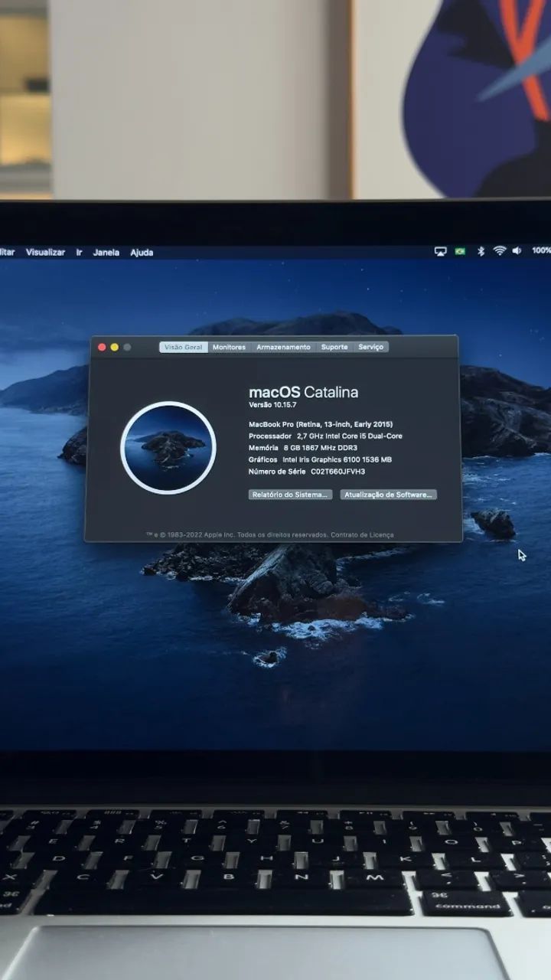Open the Wi-Fi status menu
The image size is (551, 980).
(500, 250)
